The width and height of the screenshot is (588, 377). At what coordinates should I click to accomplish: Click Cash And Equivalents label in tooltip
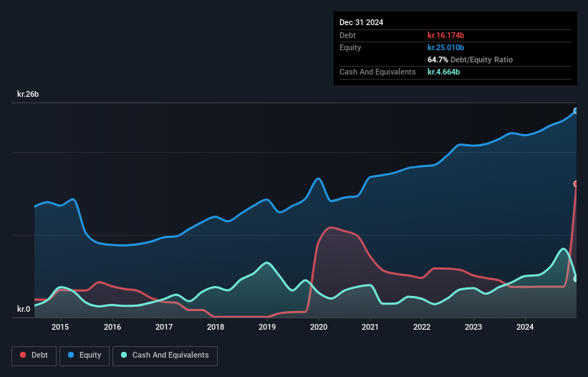tap(377, 72)
